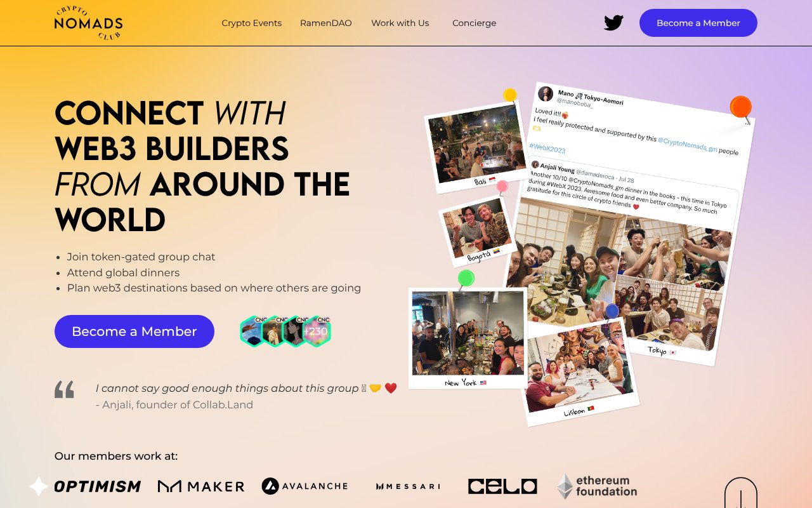
Task: Open the Crypto Events menu item
Action: tap(251, 23)
